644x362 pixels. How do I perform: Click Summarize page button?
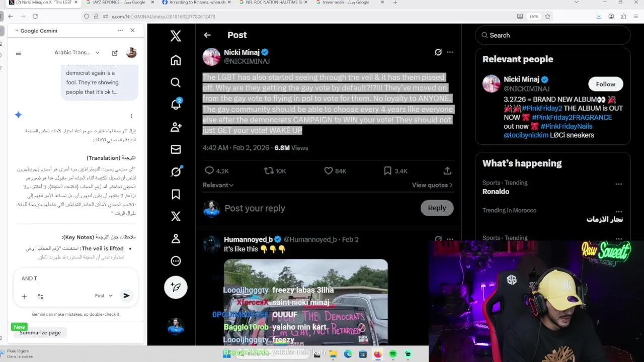click(x=40, y=332)
